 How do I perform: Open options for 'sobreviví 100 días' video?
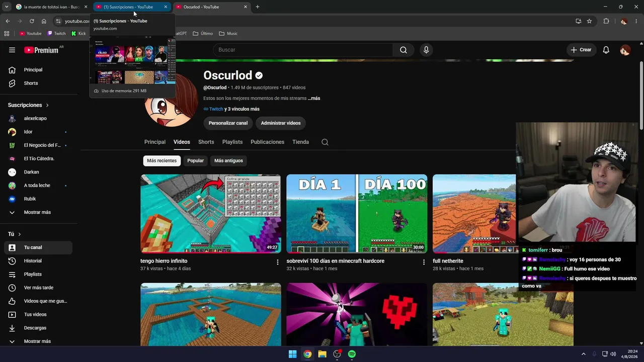424,262
